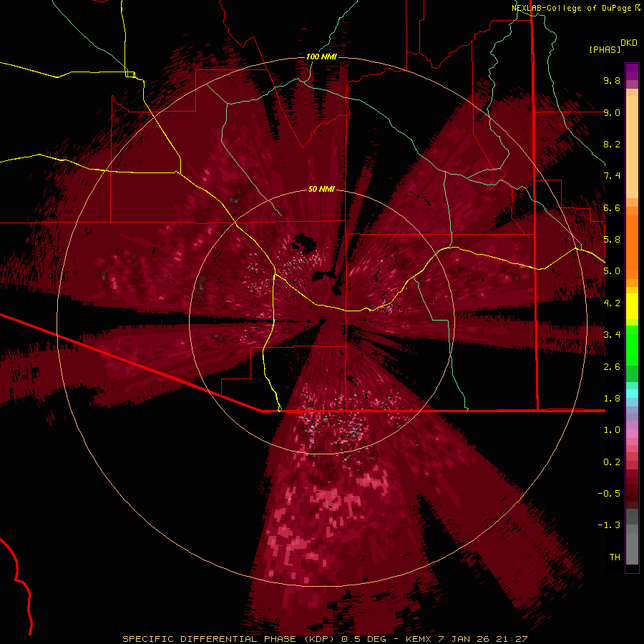Click the 2.6 value on the color scale
This screenshot has width=644, height=644.
point(612,367)
